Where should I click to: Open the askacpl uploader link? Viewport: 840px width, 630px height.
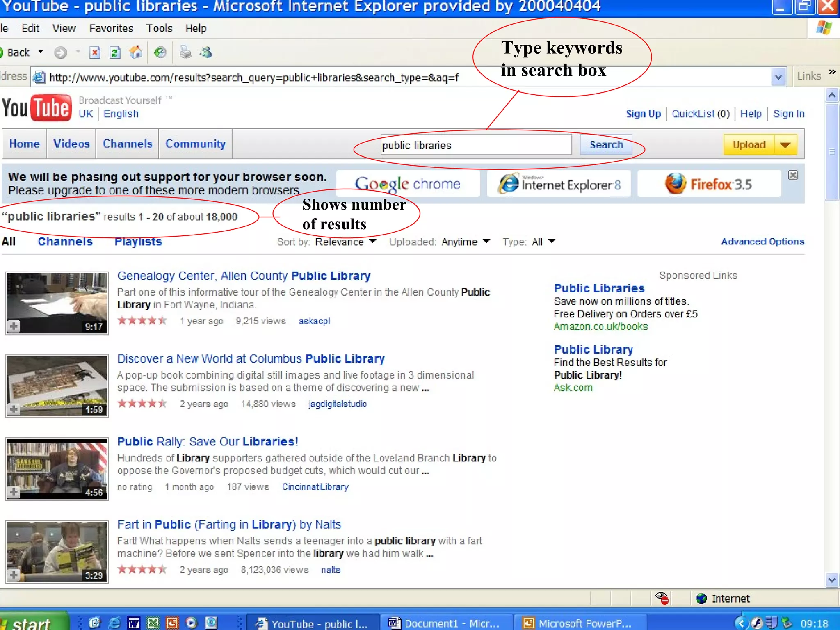point(314,321)
